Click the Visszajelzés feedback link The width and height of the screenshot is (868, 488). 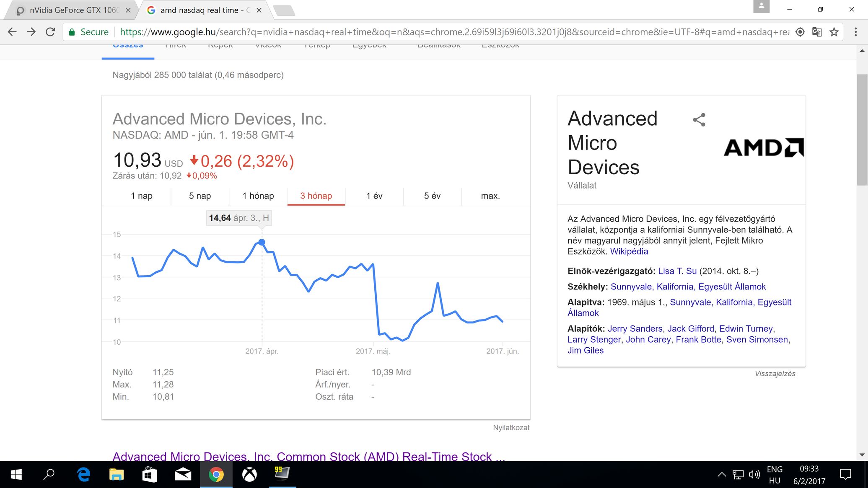click(775, 374)
